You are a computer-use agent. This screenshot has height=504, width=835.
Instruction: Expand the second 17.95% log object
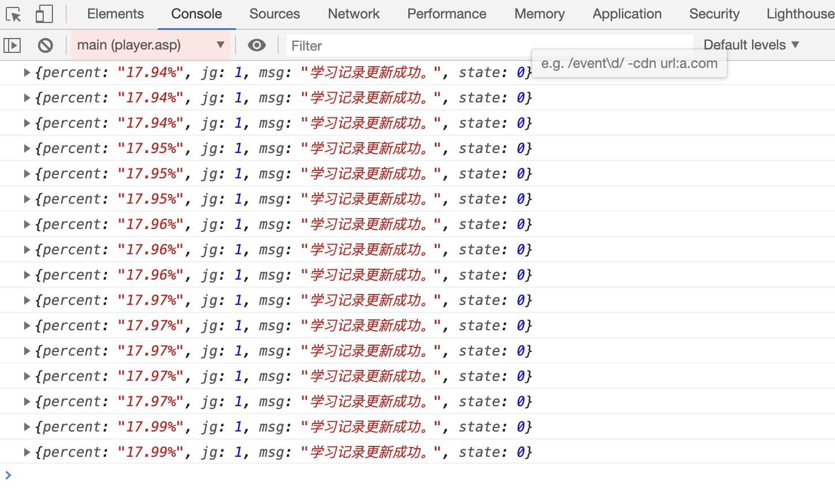pyautogui.click(x=26, y=174)
